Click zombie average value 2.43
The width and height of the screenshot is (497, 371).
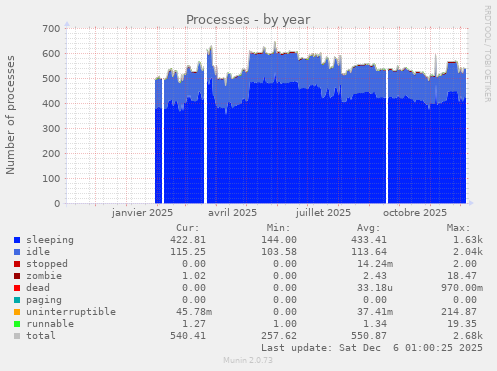[375, 276]
